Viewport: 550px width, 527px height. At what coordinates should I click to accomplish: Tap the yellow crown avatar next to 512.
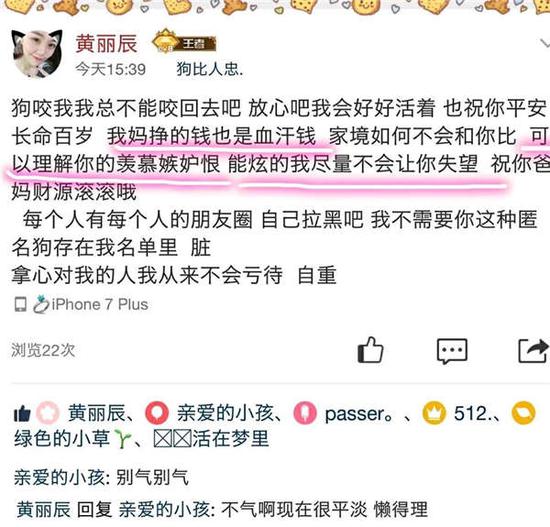[434, 413]
